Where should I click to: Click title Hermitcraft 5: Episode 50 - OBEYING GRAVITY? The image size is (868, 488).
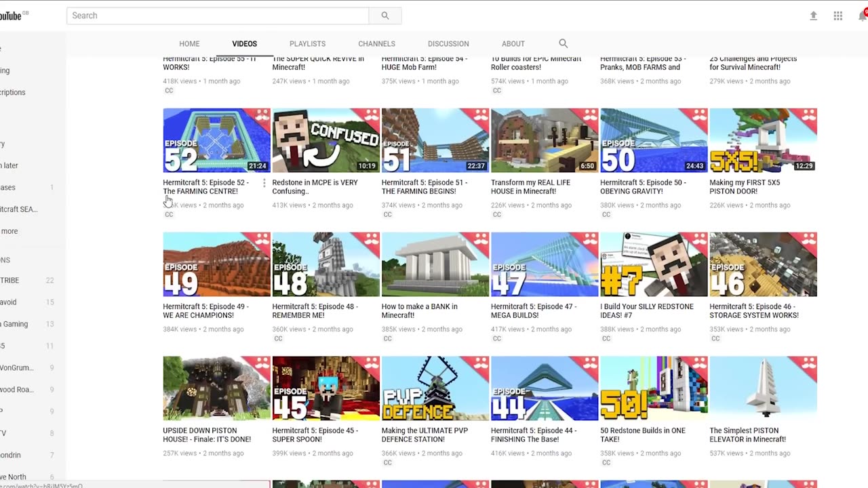(x=643, y=187)
